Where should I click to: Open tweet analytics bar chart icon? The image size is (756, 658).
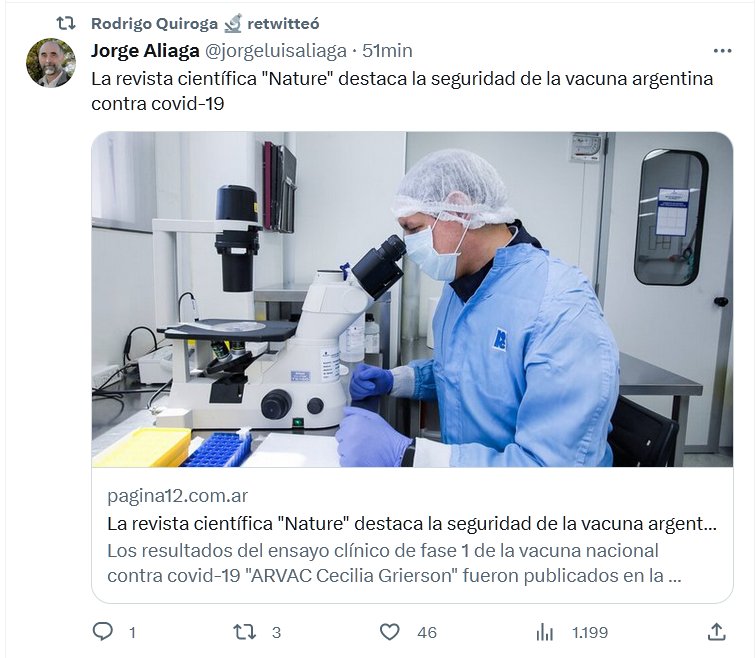[545, 632]
